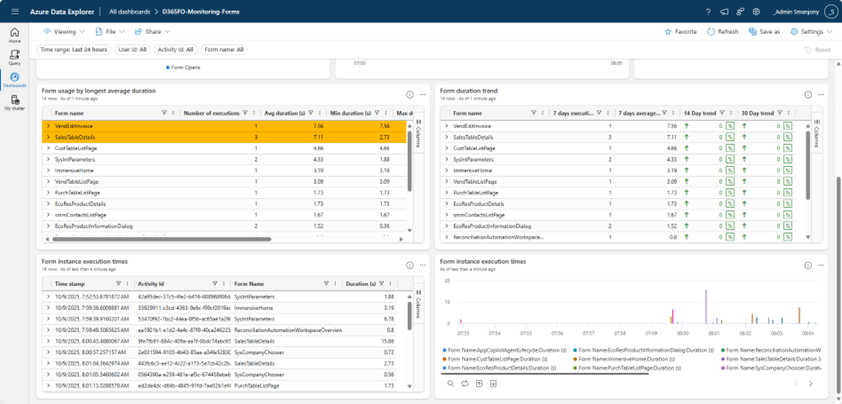
Task: Click the Refresh button
Action: 723,32
